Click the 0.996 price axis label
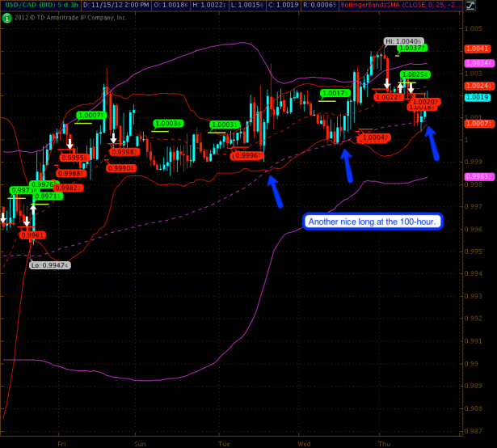The height and width of the screenshot is (448, 497). point(474,229)
